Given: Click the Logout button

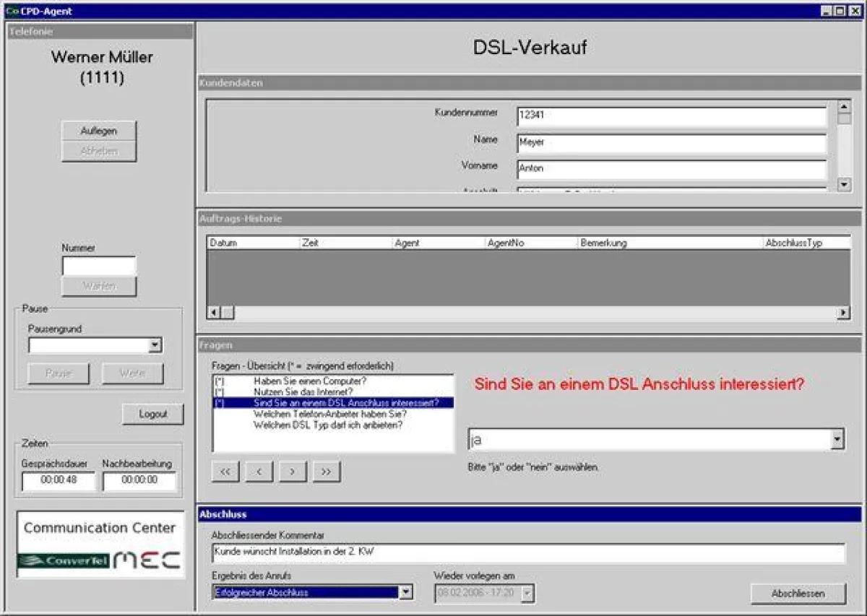Looking at the screenshot, I should 153,414.
